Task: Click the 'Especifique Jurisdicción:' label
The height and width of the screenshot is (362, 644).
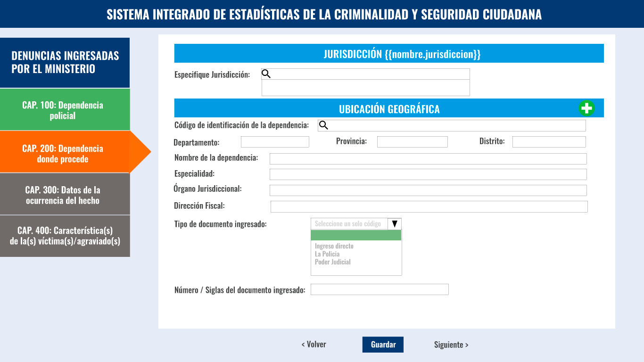Action: pyautogui.click(x=212, y=74)
